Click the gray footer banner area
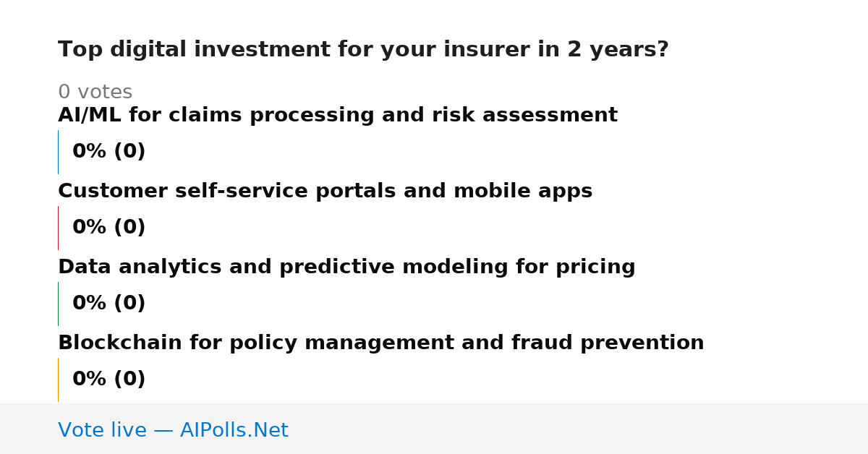 (434, 429)
